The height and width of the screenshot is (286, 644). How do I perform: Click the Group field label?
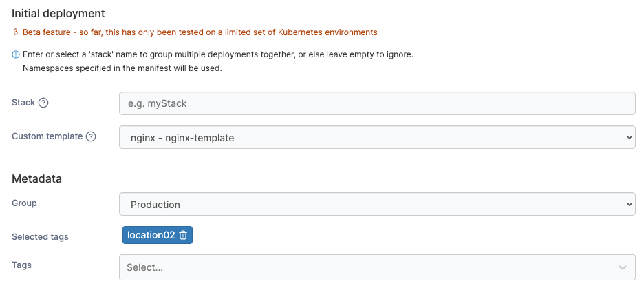tap(25, 203)
